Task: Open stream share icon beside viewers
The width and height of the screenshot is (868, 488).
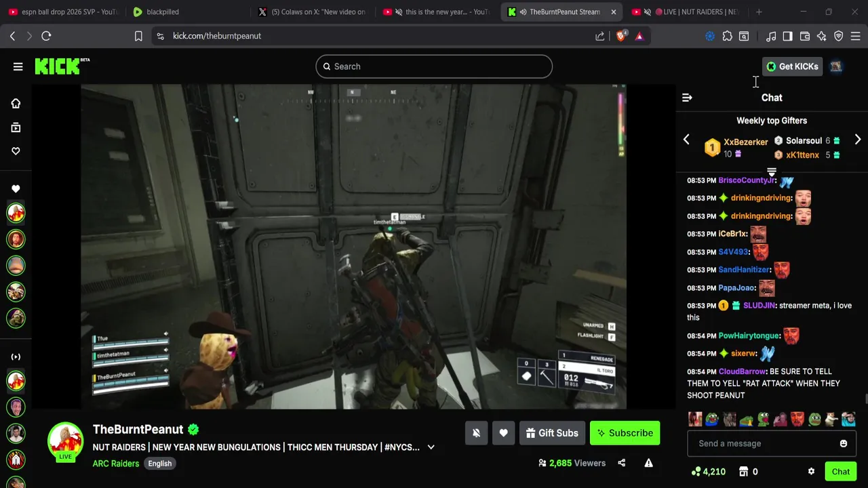Action: click(x=621, y=463)
